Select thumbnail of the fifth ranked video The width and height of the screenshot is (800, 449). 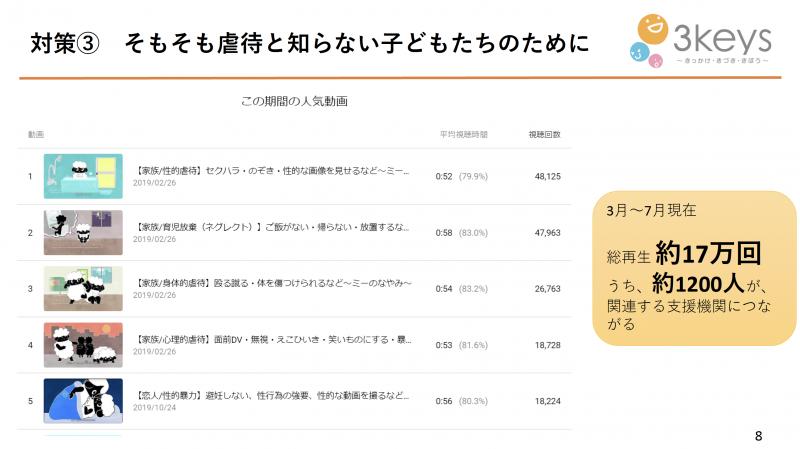83,400
